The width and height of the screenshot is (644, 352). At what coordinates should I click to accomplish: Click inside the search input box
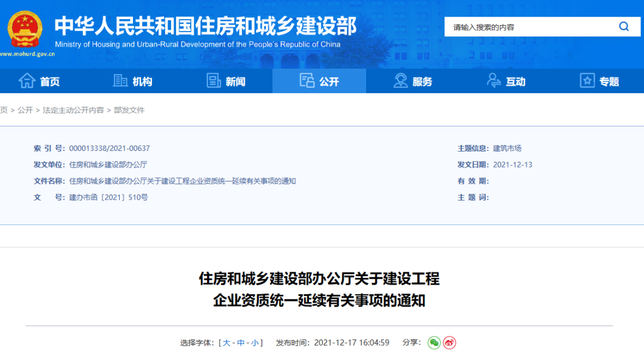[x=525, y=26]
